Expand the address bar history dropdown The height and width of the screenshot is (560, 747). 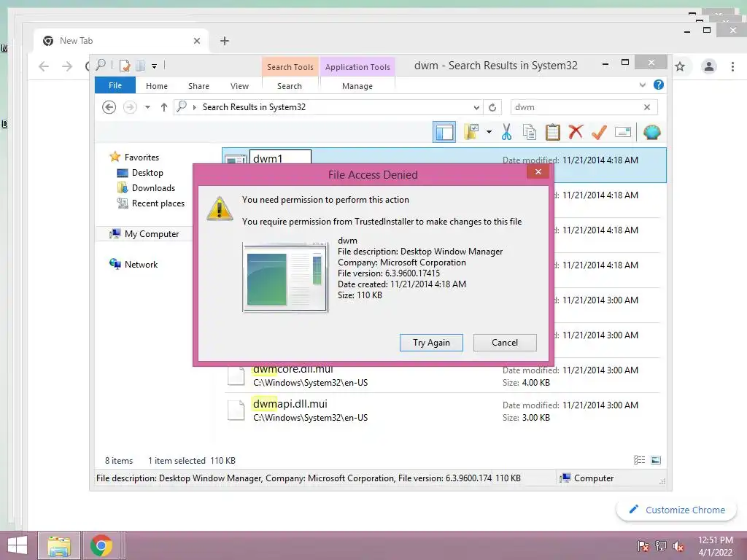coord(476,107)
